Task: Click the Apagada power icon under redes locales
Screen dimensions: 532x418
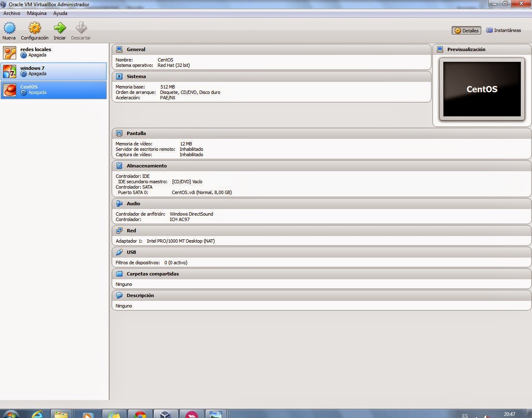Action: point(24,55)
